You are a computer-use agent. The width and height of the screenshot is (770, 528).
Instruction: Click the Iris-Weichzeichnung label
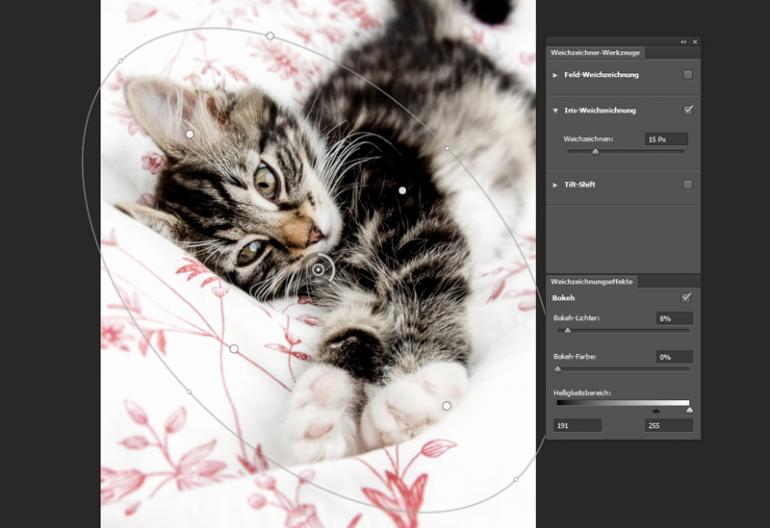pos(600,111)
